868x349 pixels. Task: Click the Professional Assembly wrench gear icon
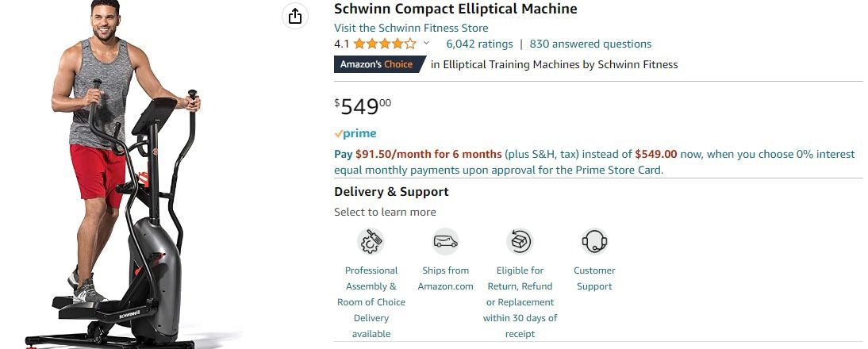371,240
